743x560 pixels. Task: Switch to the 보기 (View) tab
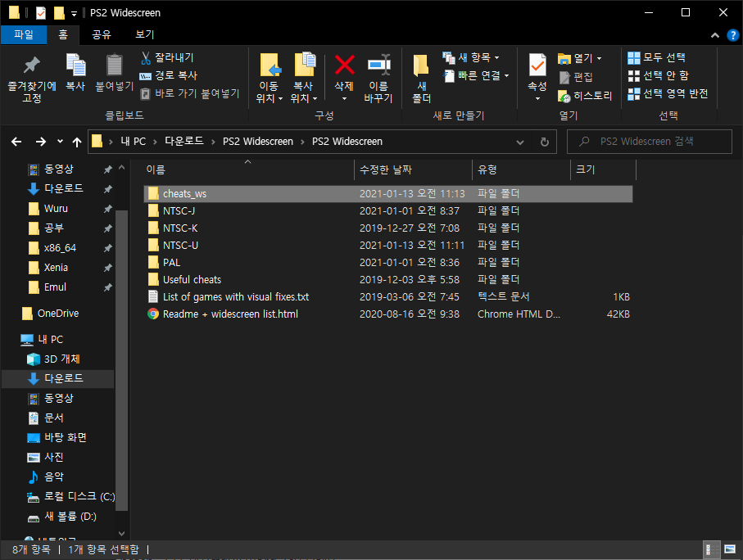coord(144,34)
